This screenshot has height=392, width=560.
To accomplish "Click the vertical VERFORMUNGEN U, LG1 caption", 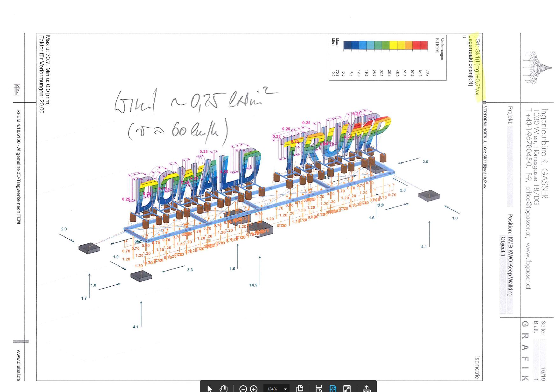I will 485,147.
